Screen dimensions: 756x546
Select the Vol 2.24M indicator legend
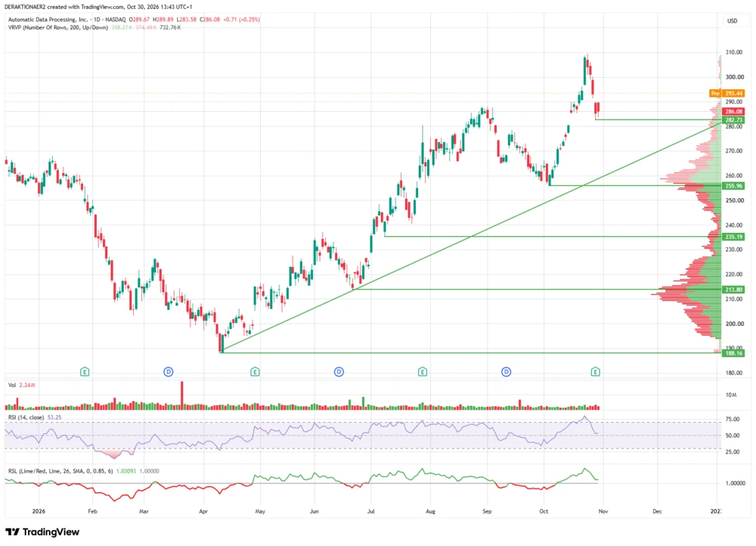(22, 385)
